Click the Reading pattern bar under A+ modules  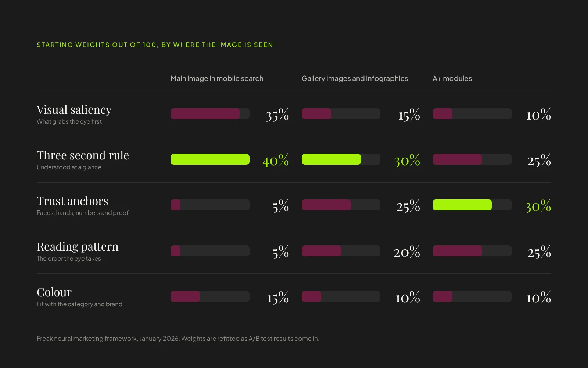472,251
